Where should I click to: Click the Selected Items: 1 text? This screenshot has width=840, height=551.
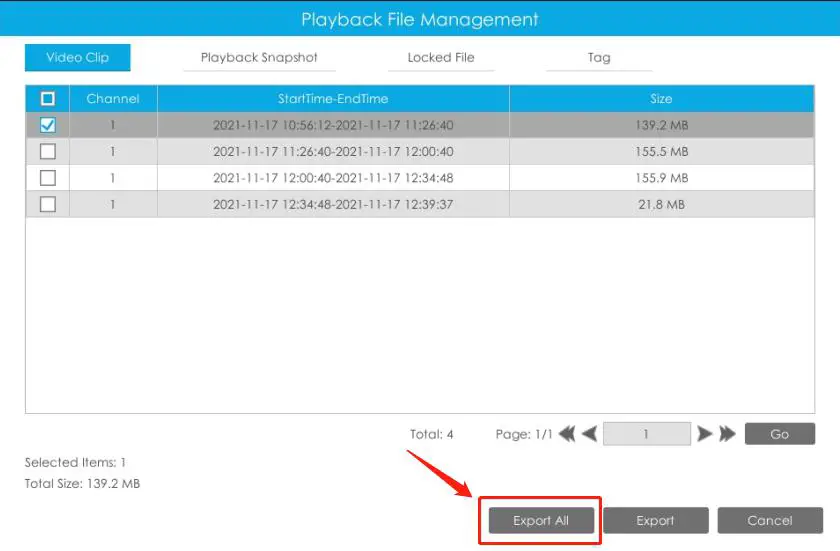75,462
